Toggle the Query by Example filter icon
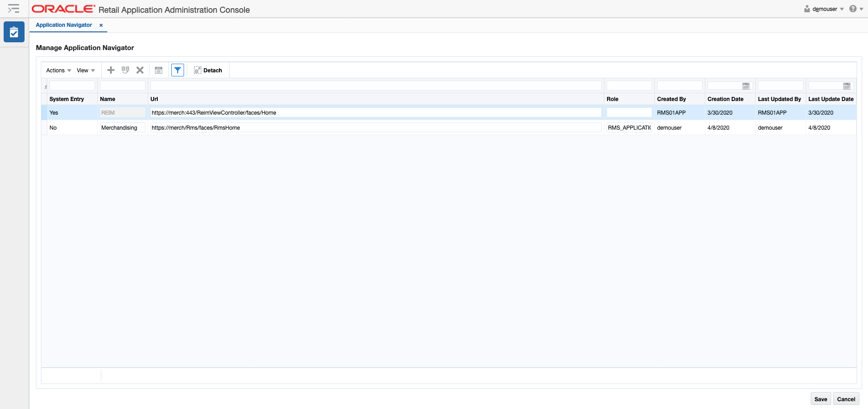The width and height of the screenshot is (868, 409). (178, 70)
